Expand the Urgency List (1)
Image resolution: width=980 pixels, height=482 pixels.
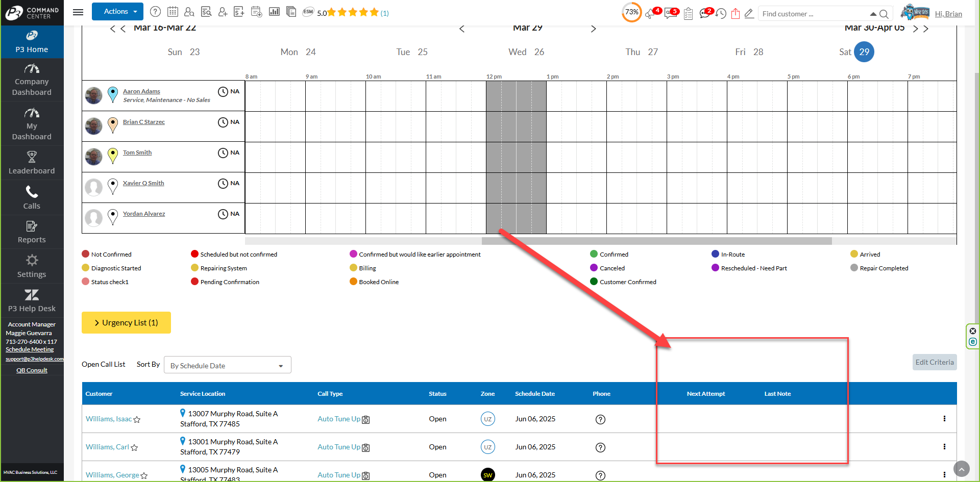tap(126, 323)
